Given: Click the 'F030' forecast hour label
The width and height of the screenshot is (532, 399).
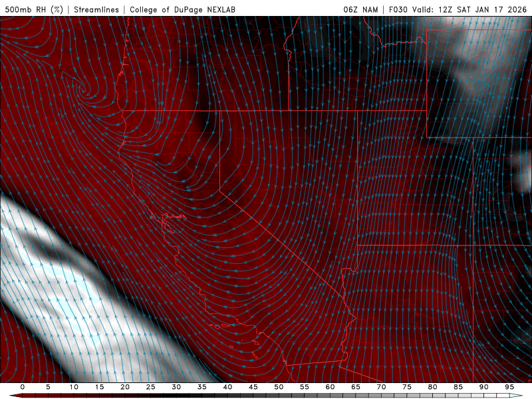Looking at the screenshot, I should 398,9.
